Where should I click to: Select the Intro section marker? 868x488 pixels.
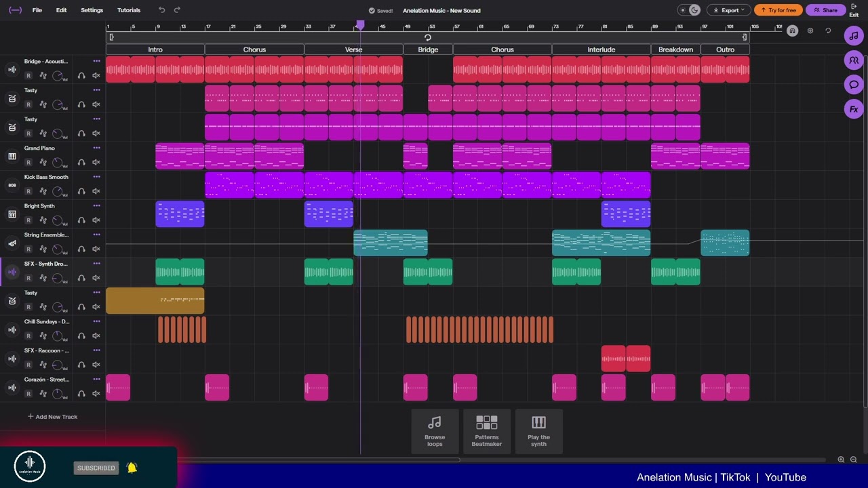pos(155,49)
